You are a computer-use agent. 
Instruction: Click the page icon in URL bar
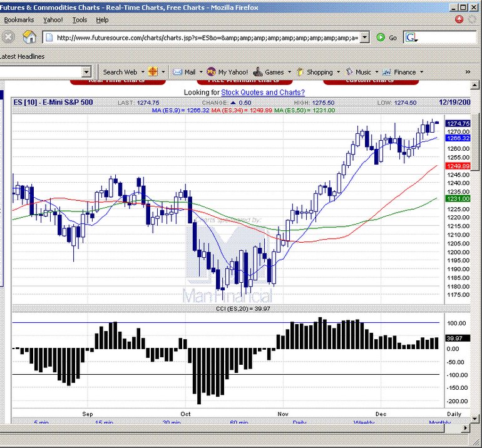49,38
